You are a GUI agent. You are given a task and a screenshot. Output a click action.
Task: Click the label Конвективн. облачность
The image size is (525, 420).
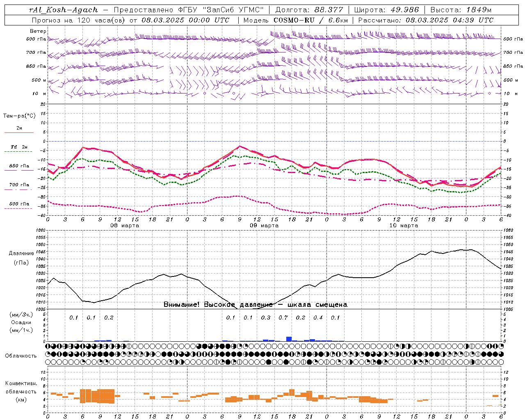pyautogui.click(x=21, y=388)
